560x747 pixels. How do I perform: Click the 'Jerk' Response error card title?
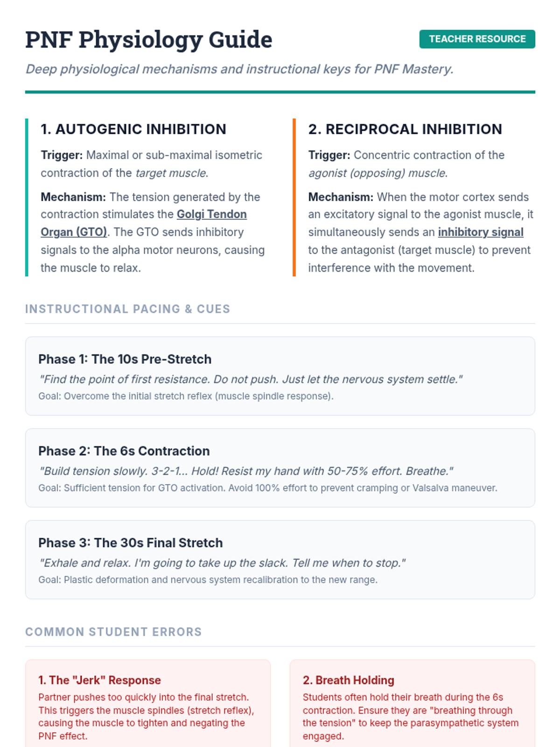[99, 680]
